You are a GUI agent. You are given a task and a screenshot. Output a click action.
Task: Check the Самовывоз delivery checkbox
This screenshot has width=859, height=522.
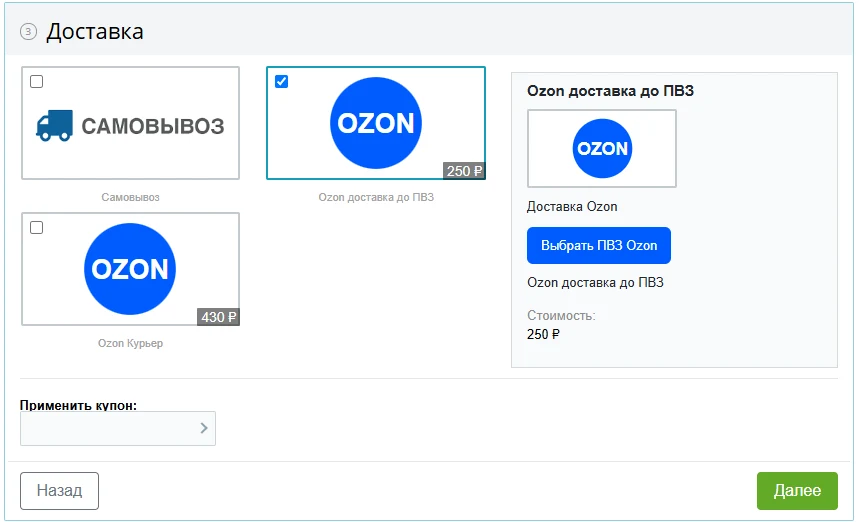36,82
